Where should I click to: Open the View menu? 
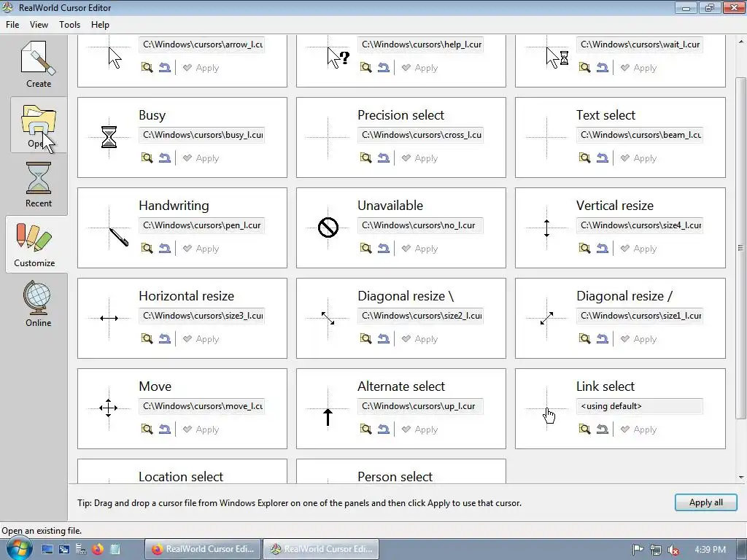click(39, 25)
